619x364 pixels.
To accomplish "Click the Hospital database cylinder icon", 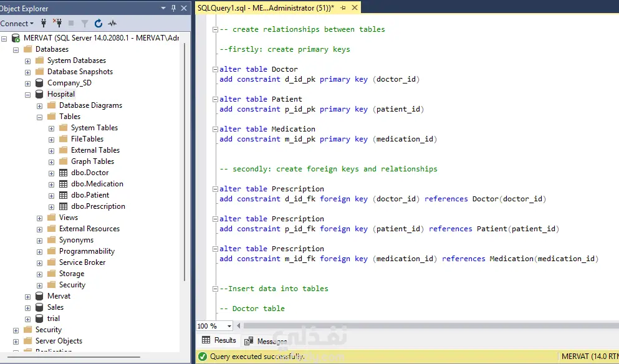I will [40, 94].
